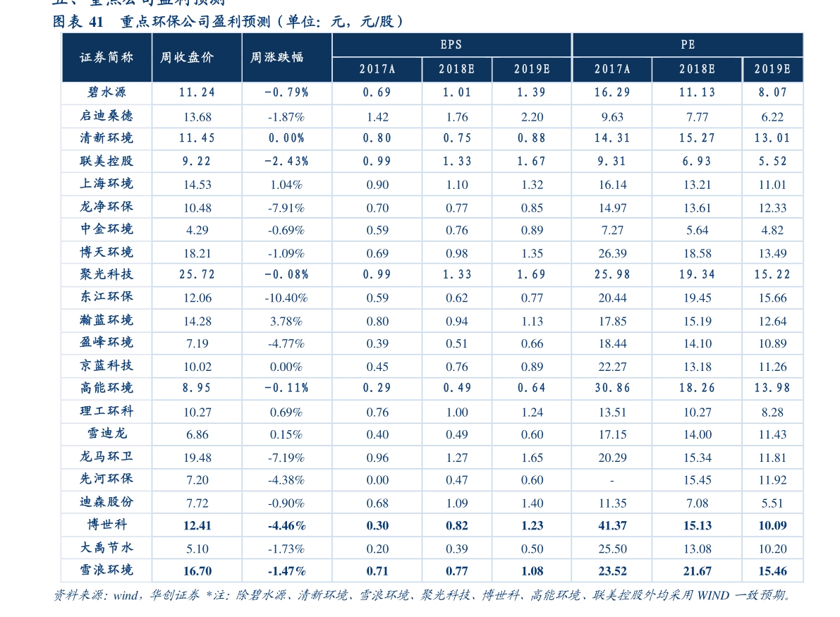Select the EPS group header
Image resolution: width=840 pixels, height=617 pixels.
coord(451,44)
